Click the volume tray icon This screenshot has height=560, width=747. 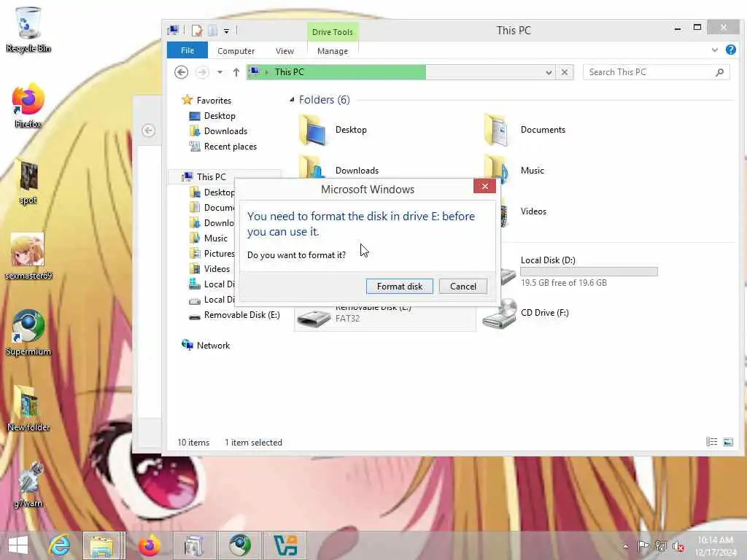[678, 546]
